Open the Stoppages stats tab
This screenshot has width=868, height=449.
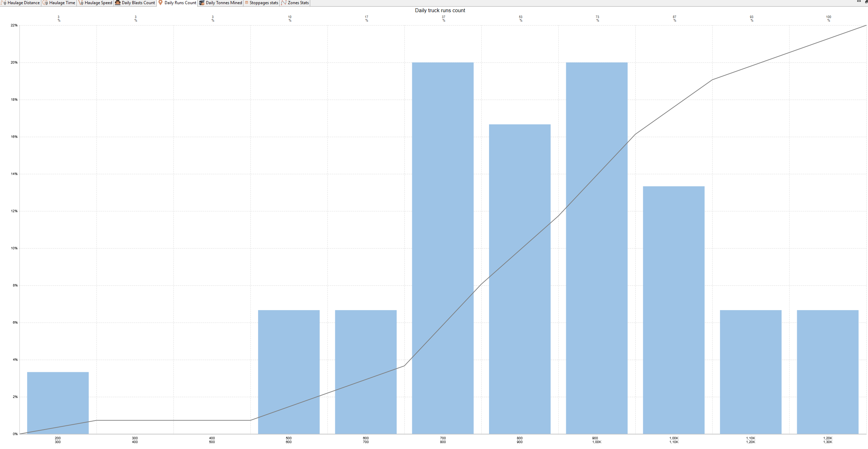(262, 3)
